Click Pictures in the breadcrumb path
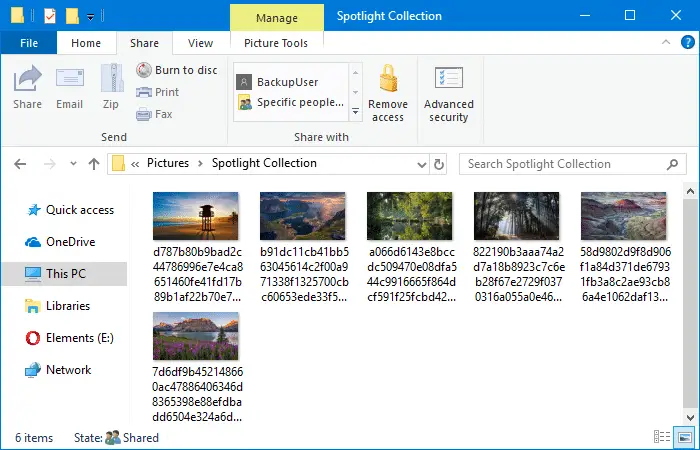 point(168,163)
